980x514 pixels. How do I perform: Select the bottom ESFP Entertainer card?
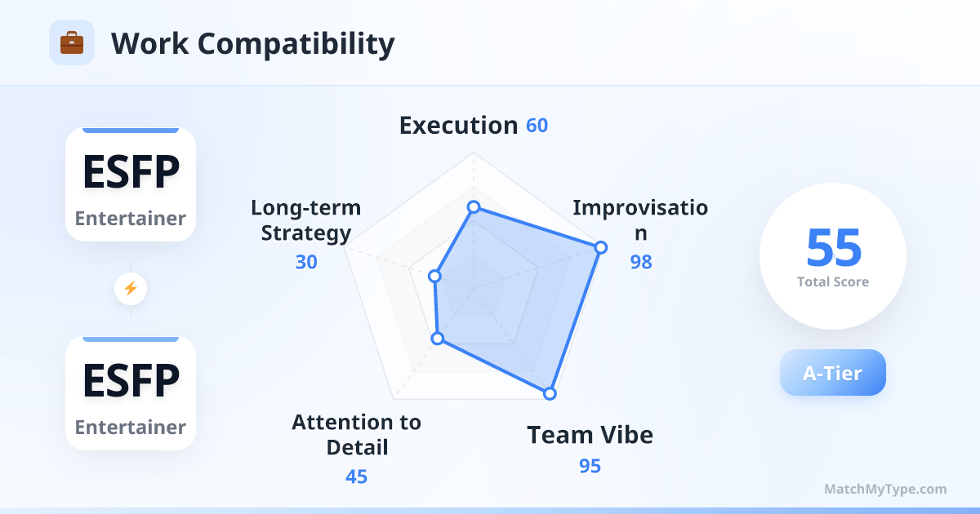(131, 393)
